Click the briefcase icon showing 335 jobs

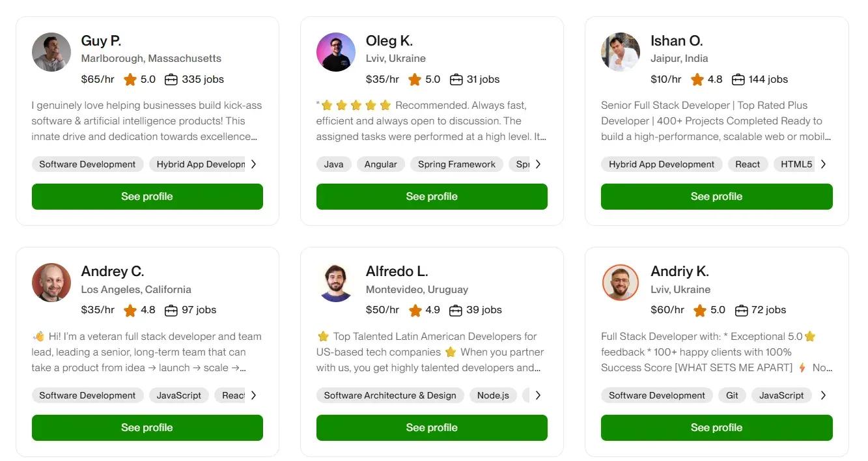click(x=171, y=79)
